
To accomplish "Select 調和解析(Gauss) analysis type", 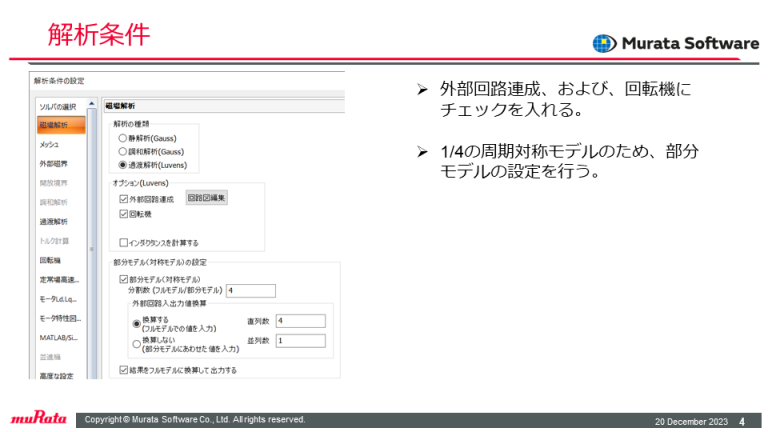I will coord(123,151).
